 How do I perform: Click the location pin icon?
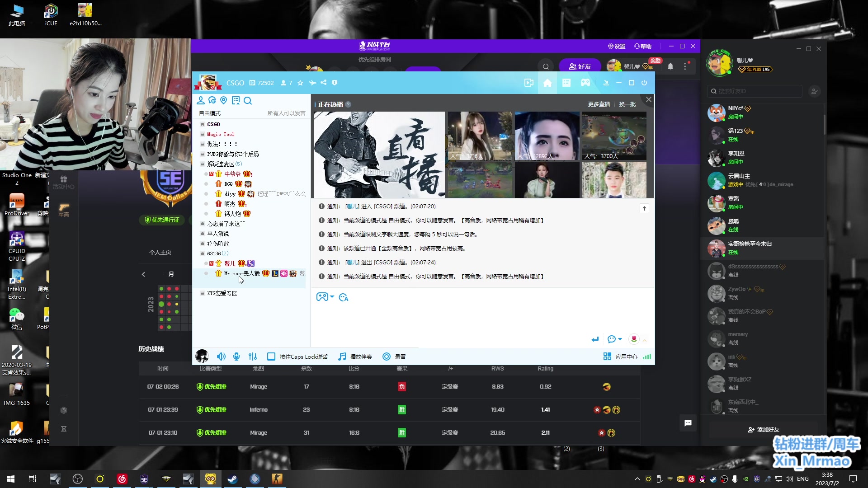[224, 100]
